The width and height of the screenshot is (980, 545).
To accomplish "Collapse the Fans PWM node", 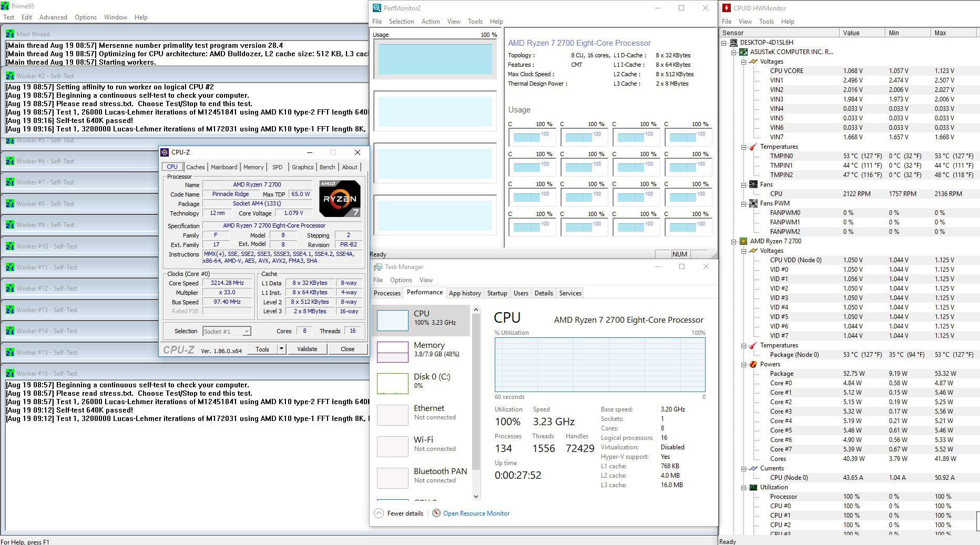I will pyautogui.click(x=744, y=203).
